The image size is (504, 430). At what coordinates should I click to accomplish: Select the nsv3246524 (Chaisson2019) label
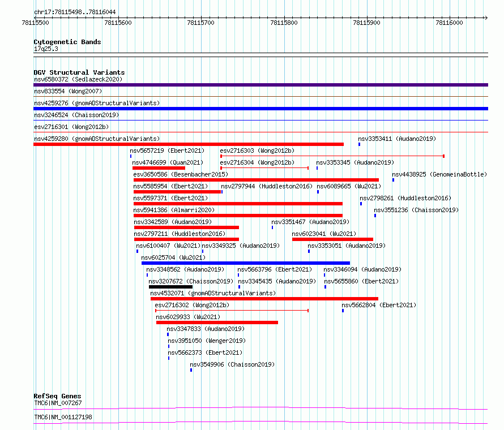(x=76, y=115)
